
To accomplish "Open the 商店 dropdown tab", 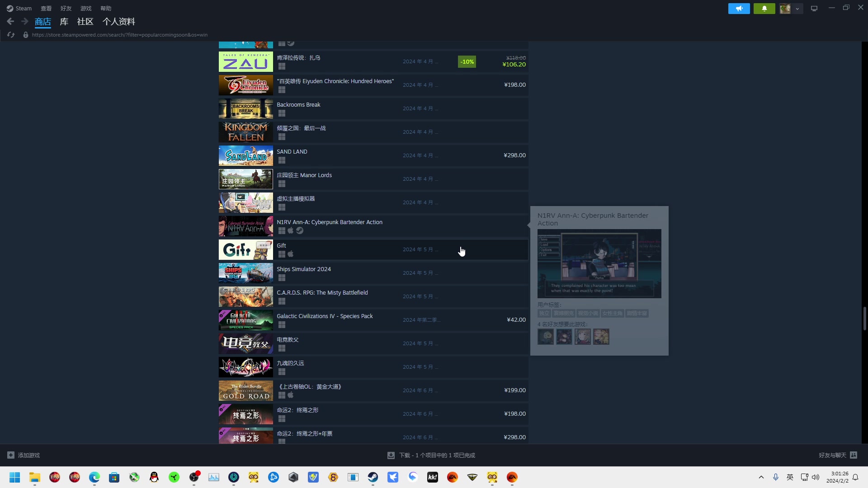I will tap(43, 22).
